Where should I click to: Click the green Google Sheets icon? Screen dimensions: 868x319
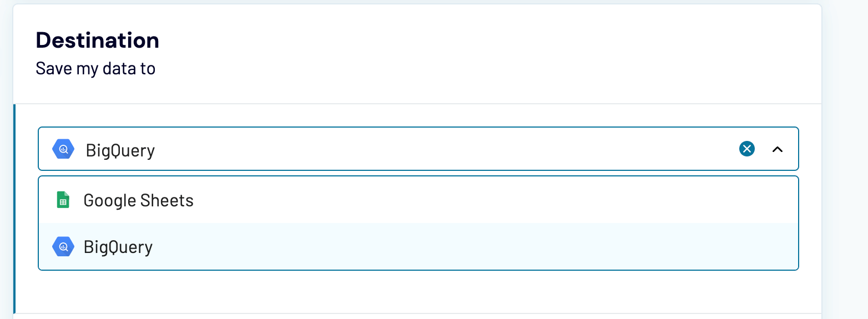click(x=63, y=200)
